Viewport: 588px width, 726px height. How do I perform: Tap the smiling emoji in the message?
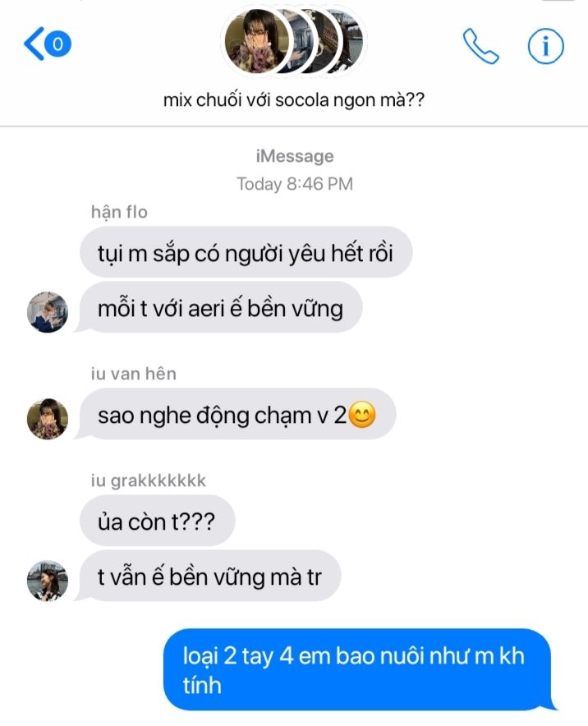362,415
